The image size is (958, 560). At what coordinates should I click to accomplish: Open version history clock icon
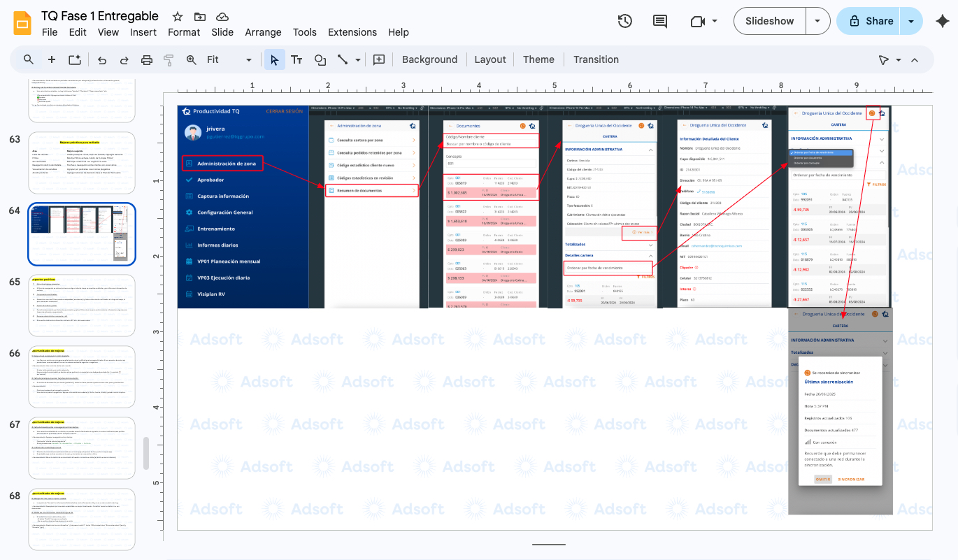625,21
